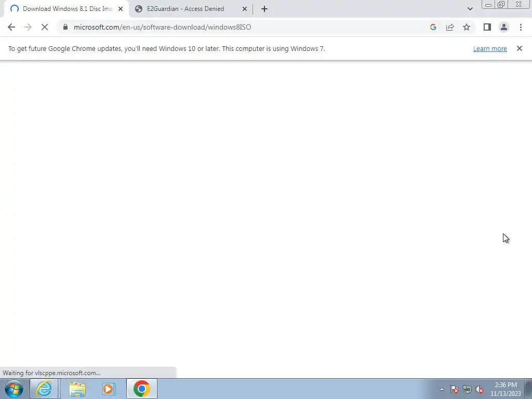Image resolution: width=532 pixels, height=399 pixels.
Task: Close the Download Windows 8.1 tab
Action: coord(121,9)
